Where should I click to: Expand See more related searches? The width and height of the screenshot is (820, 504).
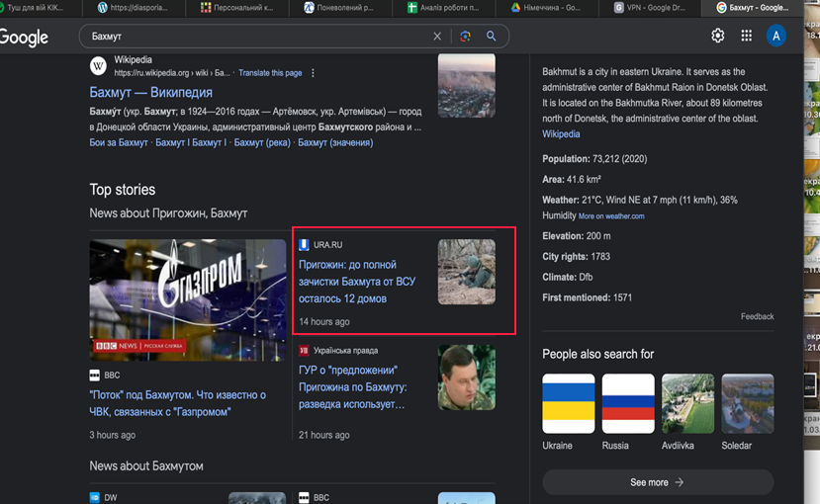coord(657,482)
